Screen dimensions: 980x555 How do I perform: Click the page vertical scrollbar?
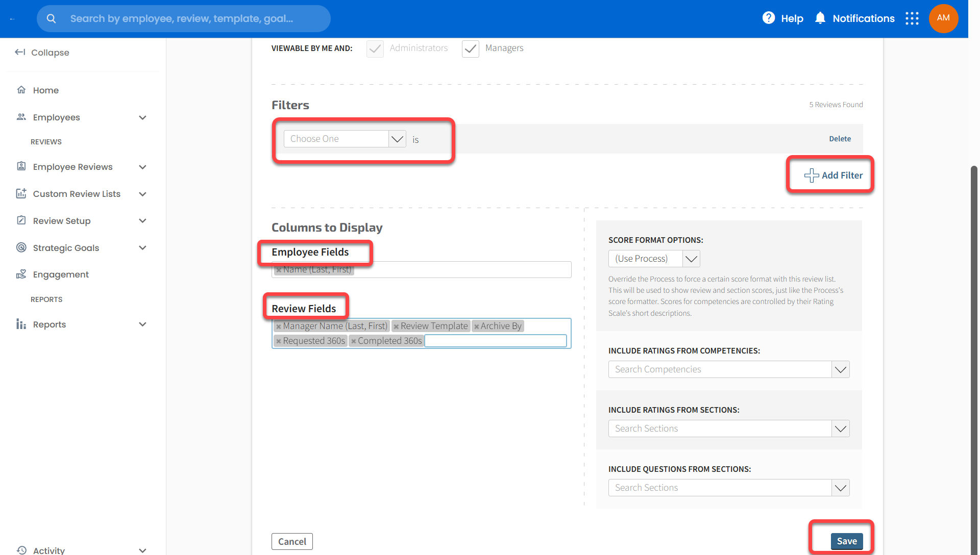[x=974, y=357]
